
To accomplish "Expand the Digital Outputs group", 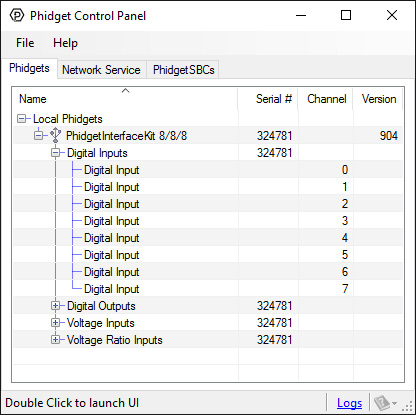I will point(56,306).
